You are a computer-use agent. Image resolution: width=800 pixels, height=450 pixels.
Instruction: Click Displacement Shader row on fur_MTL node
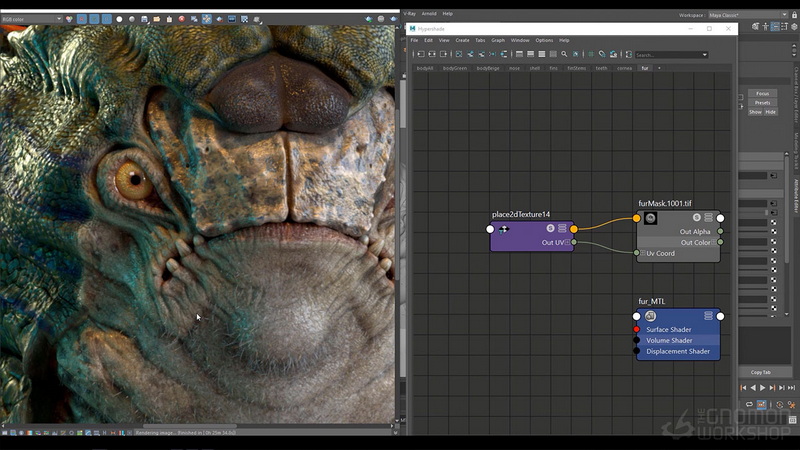(678, 351)
